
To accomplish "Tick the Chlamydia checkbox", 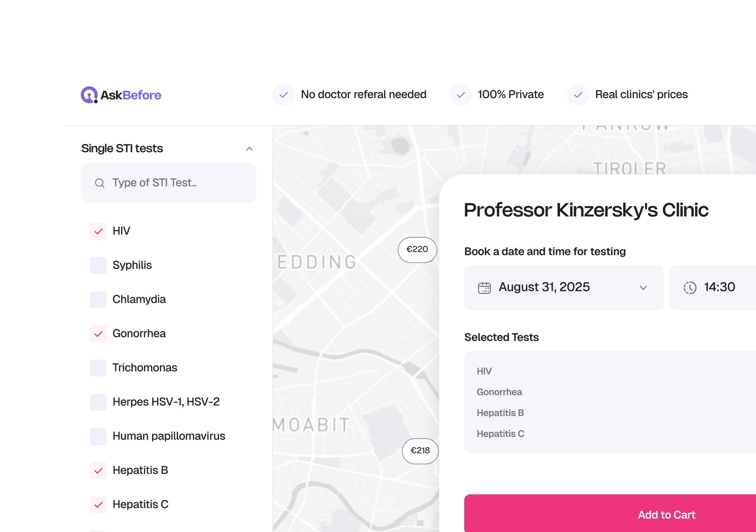I will coord(98,300).
